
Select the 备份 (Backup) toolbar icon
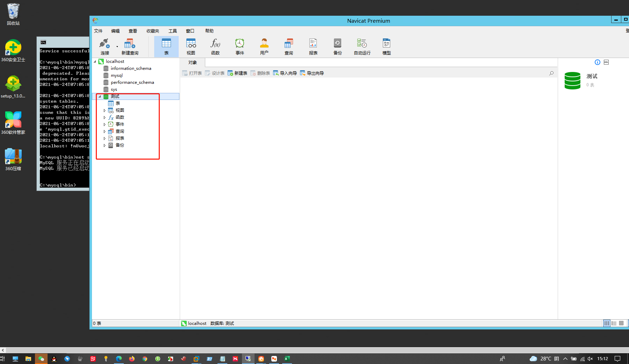pos(337,46)
